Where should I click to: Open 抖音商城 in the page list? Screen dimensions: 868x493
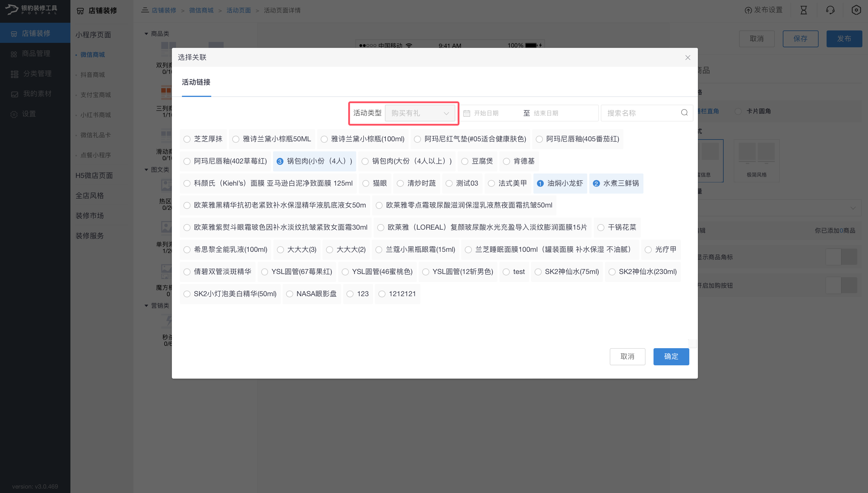[93, 74]
